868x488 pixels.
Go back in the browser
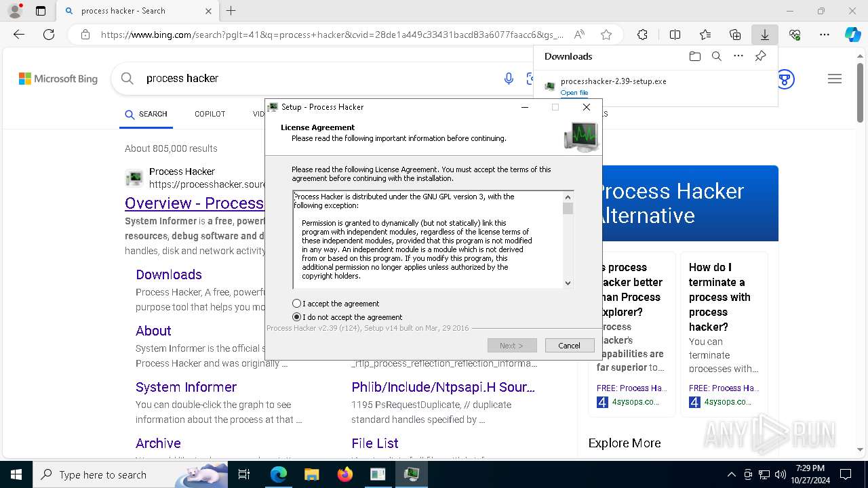[19, 35]
